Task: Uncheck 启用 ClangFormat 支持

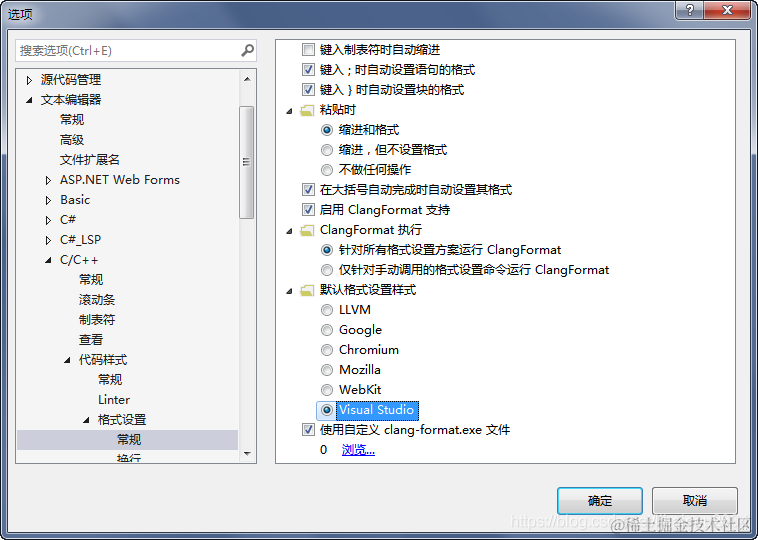Action: coord(308,210)
